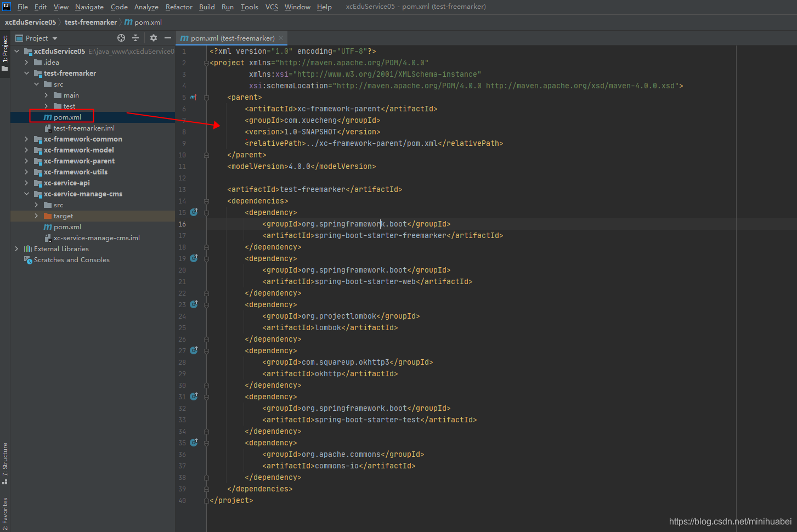Expand the xc-framework-common module
The image size is (797, 532).
[26, 139]
